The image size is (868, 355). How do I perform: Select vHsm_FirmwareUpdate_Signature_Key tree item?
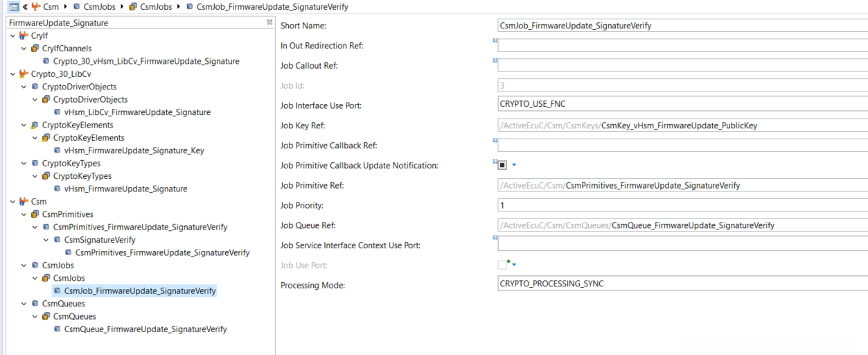pos(134,150)
